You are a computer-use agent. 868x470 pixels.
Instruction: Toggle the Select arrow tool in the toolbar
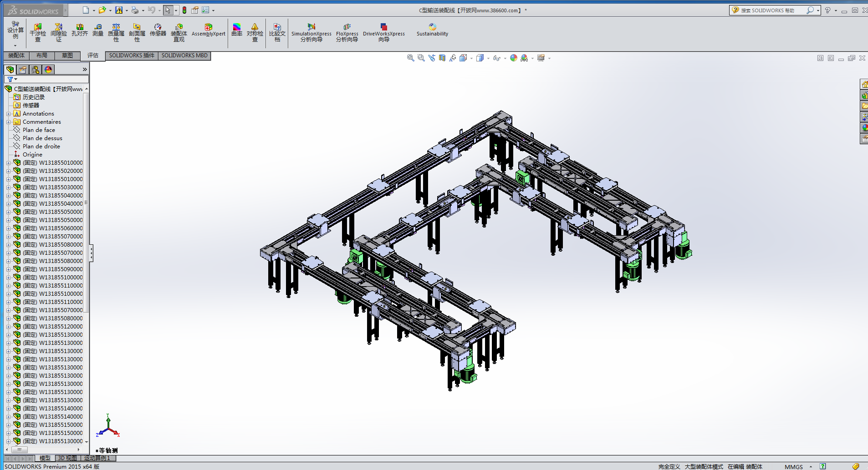pyautogui.click(x=168, y=10)
